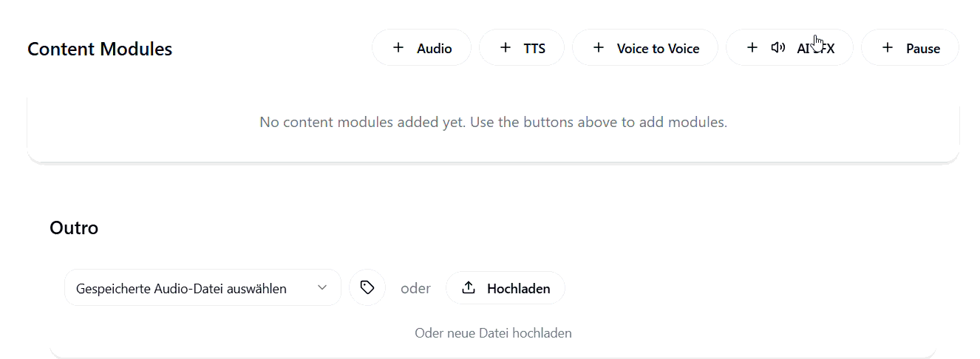
Task: Click the speaker icon on the AI SFX button
Action: click(777, 48)
